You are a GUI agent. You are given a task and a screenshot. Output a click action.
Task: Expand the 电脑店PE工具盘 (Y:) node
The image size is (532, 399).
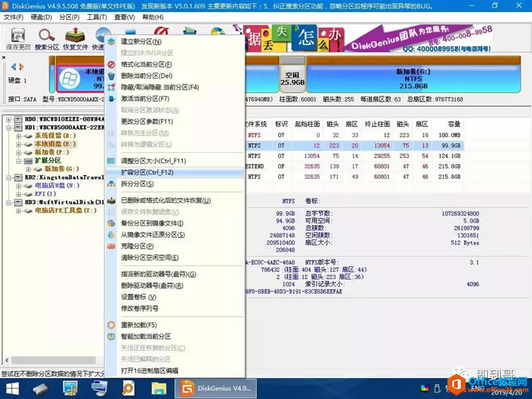pyautogui.click(x=19, y=211)
